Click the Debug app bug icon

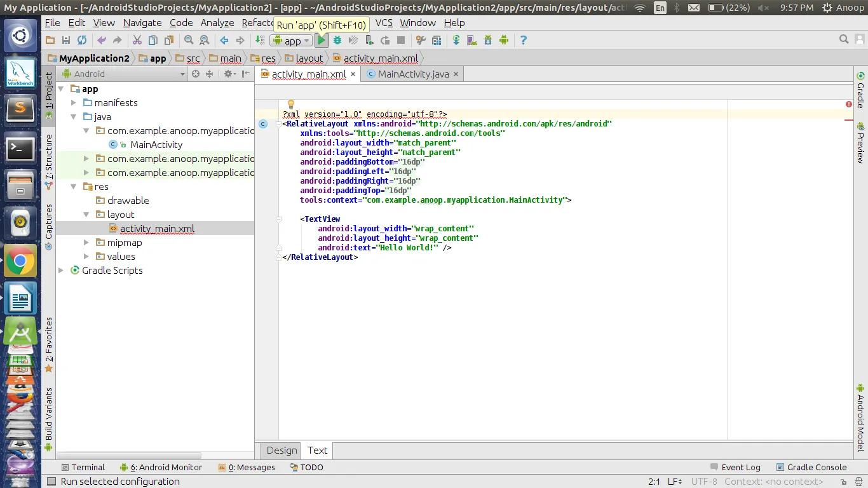[x=337, y=40]
